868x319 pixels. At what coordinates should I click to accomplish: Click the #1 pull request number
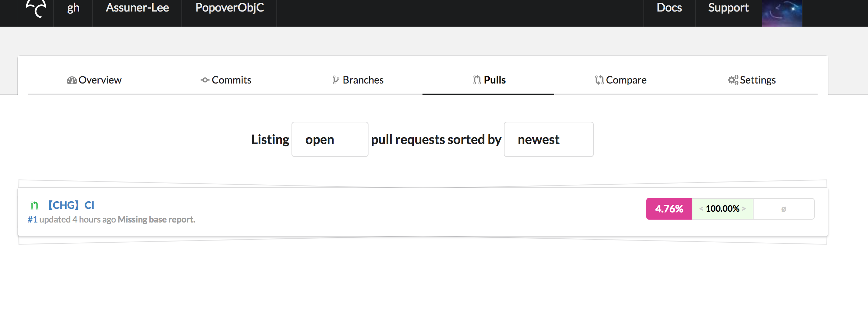(x=33, y=219)
